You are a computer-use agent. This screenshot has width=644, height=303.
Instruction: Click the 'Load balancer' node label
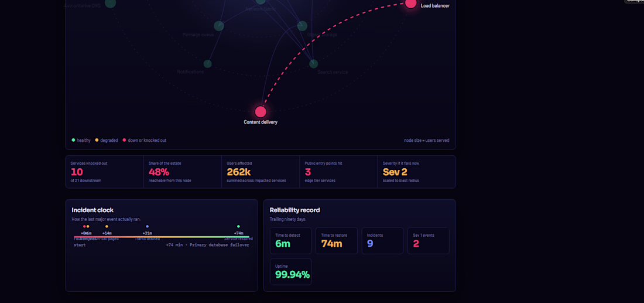[x=435, y=6]
